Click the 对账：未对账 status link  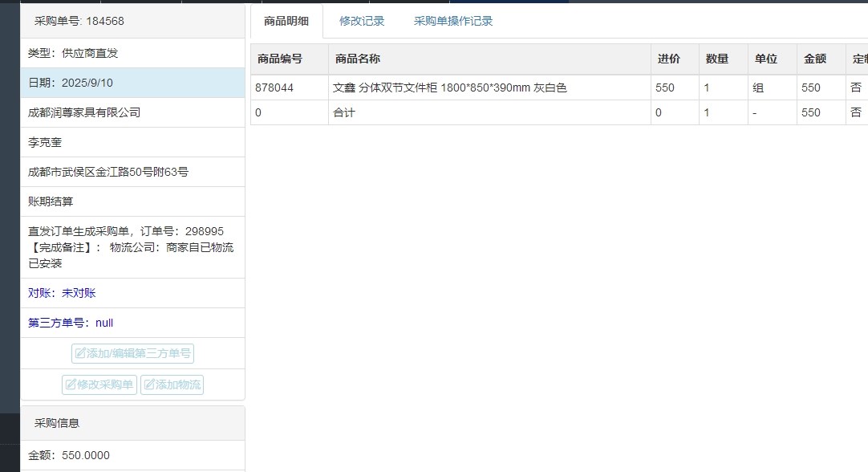pos(62,293)
